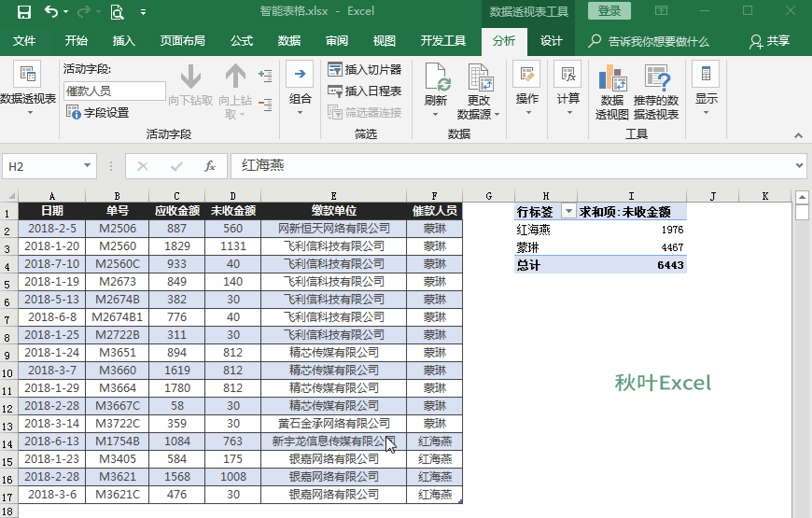Select pivot cell 红海燕

coord(546,230)
